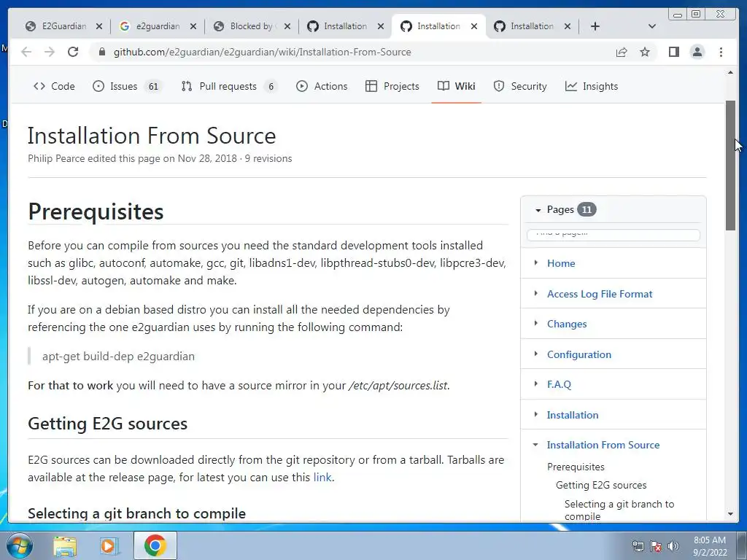
Task: Click the taskbar clock showing 8:05 AM
Action: point(709,546)
